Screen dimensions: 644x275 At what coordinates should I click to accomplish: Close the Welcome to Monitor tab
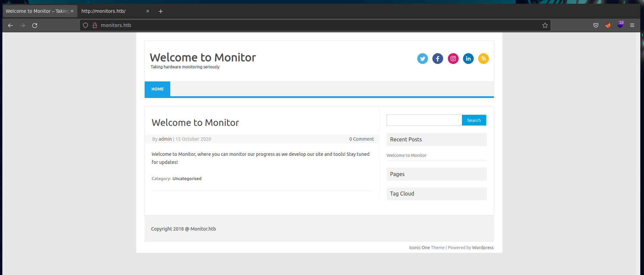[72, 11]
